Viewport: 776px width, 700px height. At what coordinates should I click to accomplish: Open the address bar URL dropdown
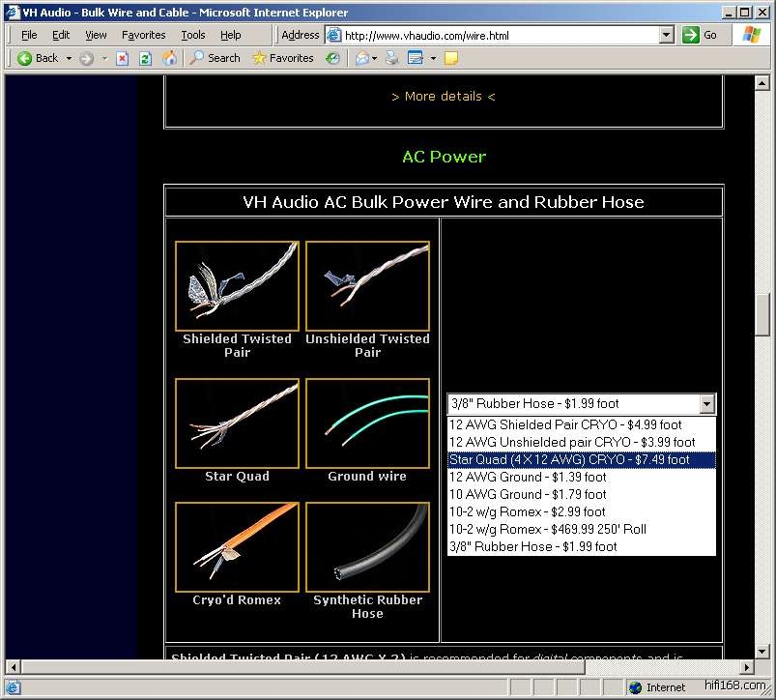point(666,35)
